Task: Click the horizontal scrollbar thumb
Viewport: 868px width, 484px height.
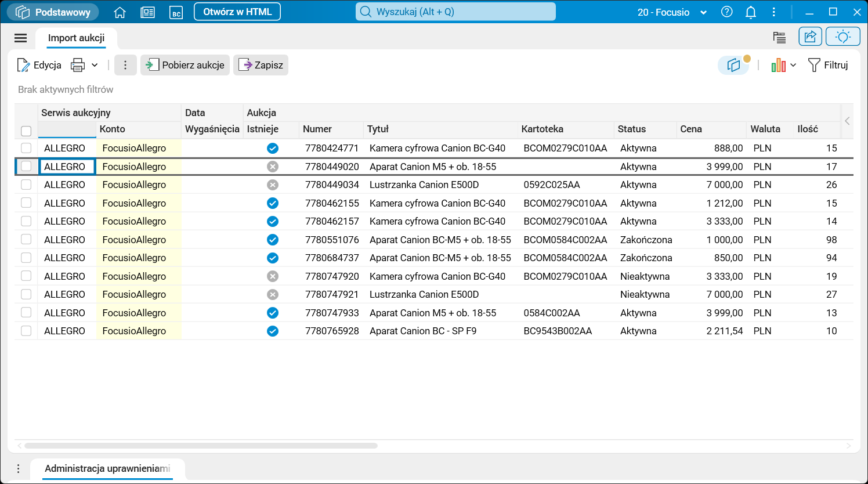Action: pos(201,446)
